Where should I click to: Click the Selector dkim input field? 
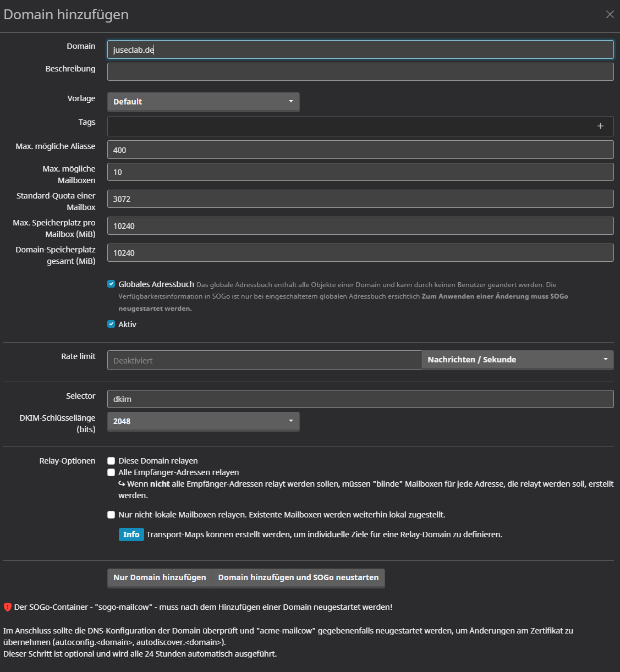(x=360, y=399)
